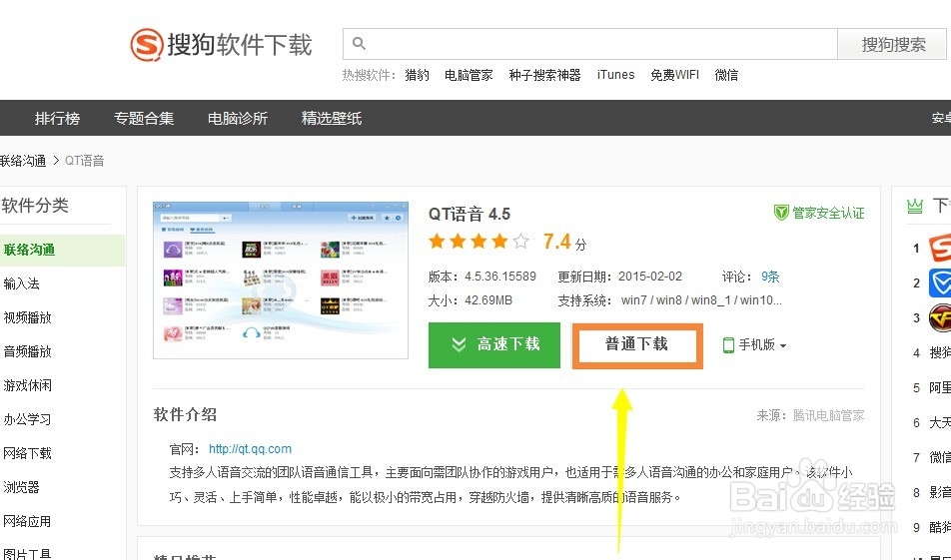Click hot search term iTunes
The image size is (951, 560).
615,75
